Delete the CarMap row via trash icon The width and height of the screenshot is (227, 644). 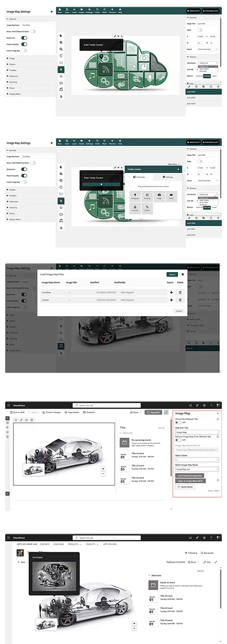[180, 300]
